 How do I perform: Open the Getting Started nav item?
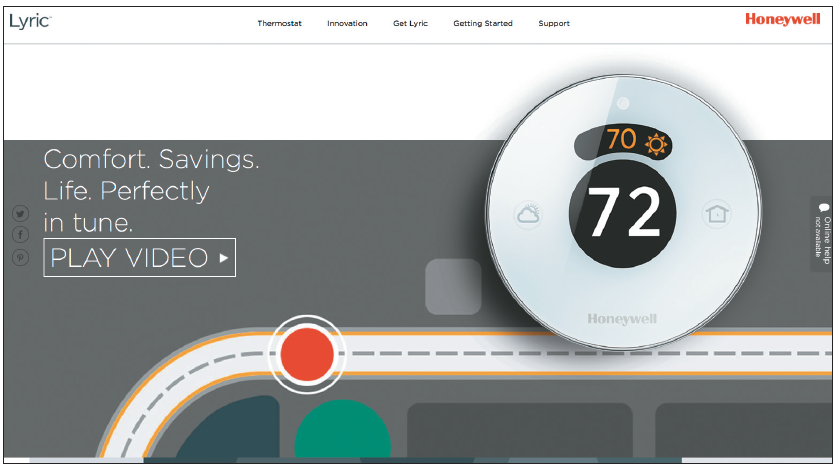tap(483, 24)
